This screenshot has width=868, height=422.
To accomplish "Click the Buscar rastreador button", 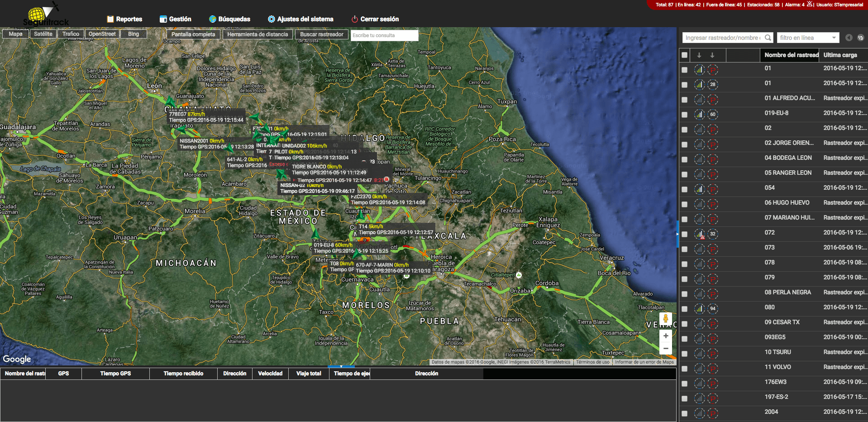I will click(x=322, y=34).
